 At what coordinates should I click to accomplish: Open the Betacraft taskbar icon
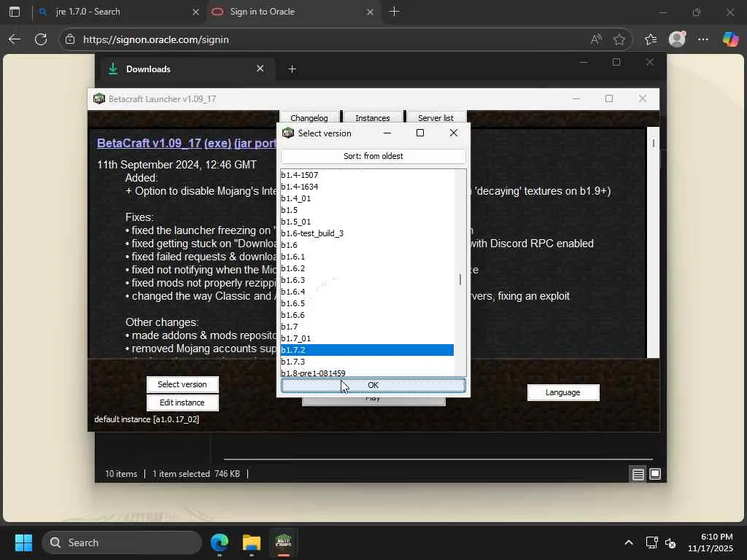point(284,542)
